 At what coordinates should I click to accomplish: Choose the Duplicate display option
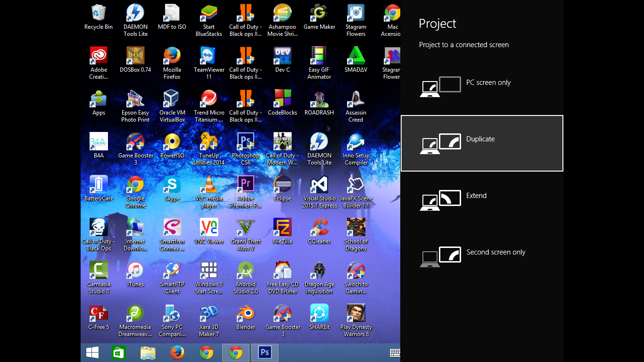click(x=482, y=143)
